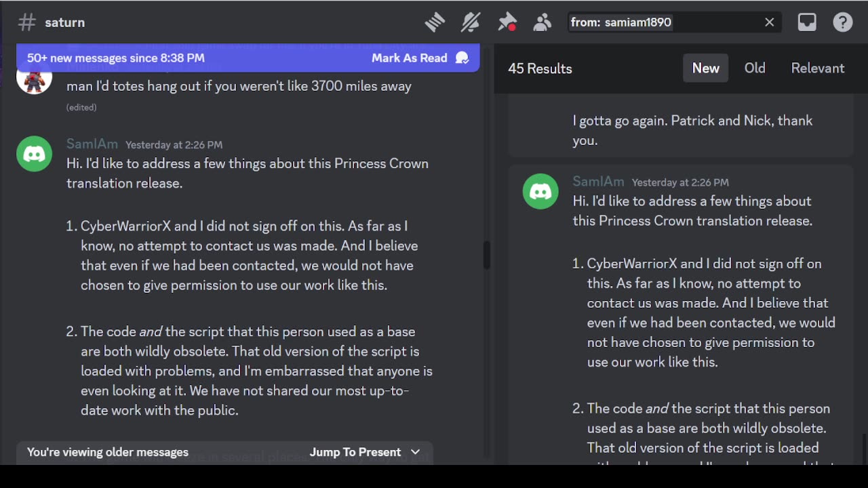Open SamIAm username in search result
Screen dimensions: 868x488
tap(598, 182)
